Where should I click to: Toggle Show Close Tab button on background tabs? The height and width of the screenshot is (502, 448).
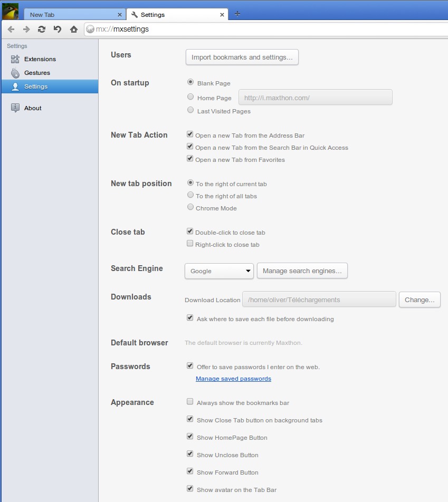[190, 419]
